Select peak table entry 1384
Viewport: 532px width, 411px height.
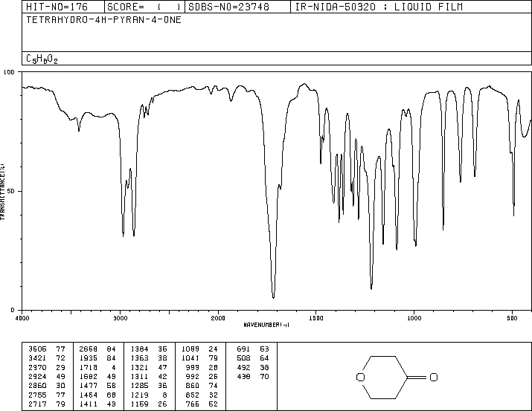149,349
